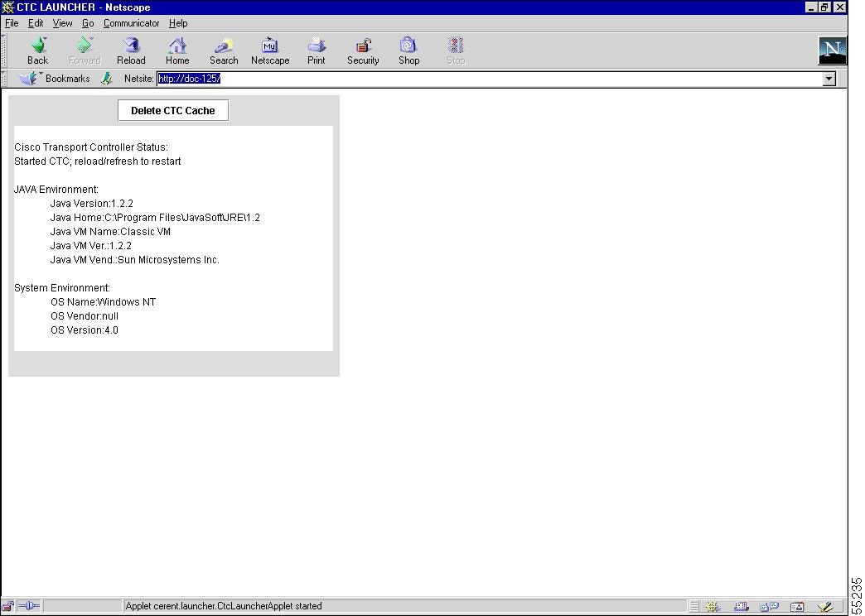Open the Search toolbar button
The image size is (865, 616).
point(224,51)
